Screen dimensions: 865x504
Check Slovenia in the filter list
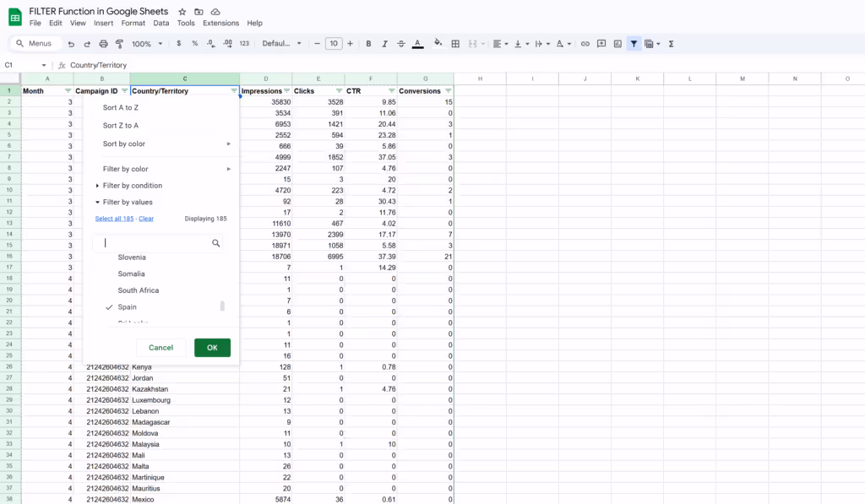click(132, 257)
